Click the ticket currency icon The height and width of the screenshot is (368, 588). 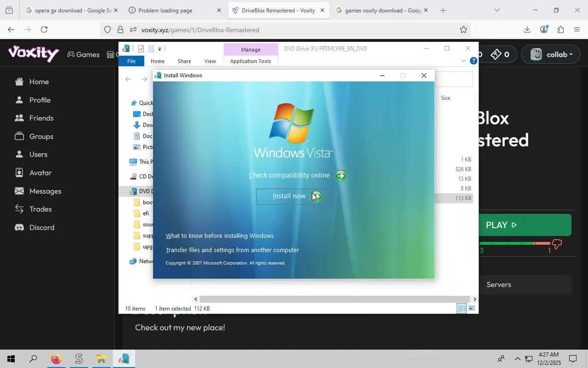click(x=496, y=54)
